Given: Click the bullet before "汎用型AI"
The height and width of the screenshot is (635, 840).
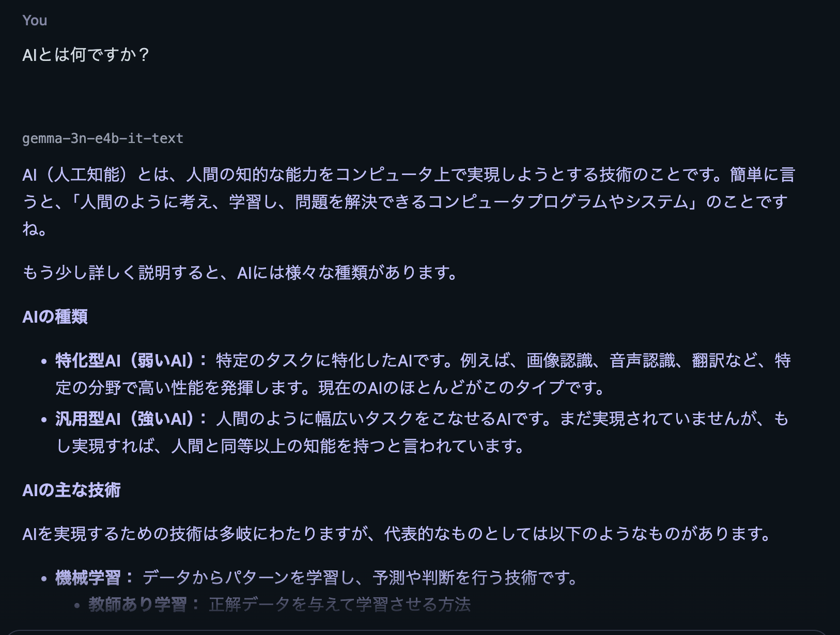Looking at the screenshot, I should (x=44, y=420).
